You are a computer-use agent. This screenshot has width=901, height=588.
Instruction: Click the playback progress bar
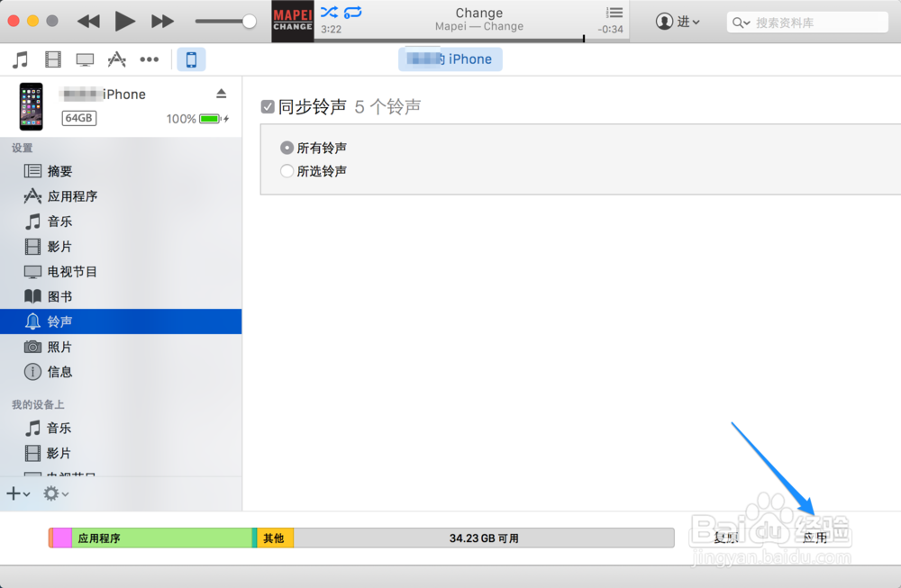(471, 40)
